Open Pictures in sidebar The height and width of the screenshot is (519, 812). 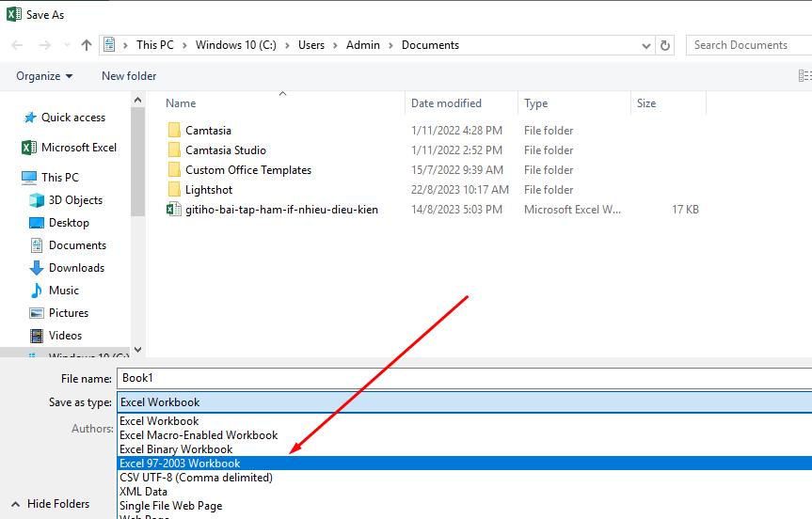(x=69, y=313)
